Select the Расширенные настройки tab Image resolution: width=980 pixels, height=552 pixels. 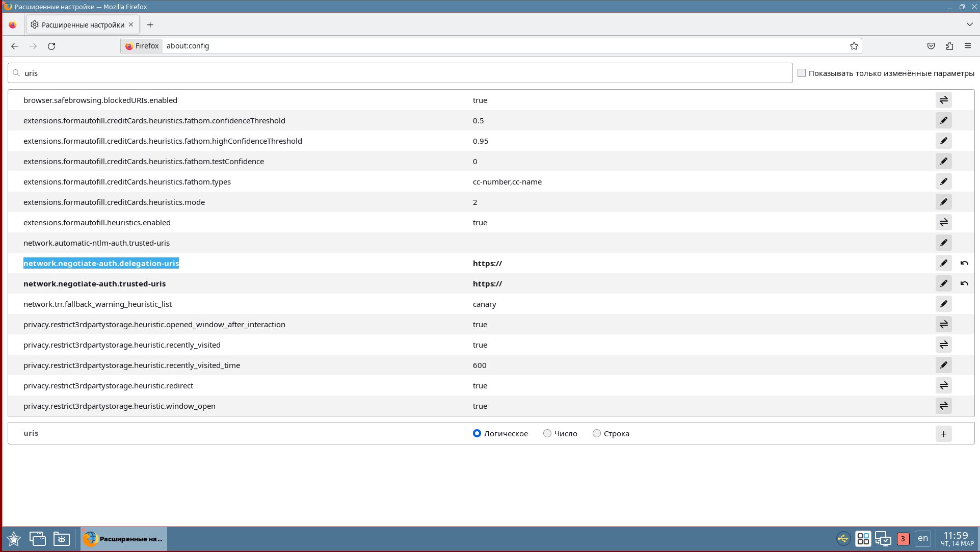(x=83, y=24)
